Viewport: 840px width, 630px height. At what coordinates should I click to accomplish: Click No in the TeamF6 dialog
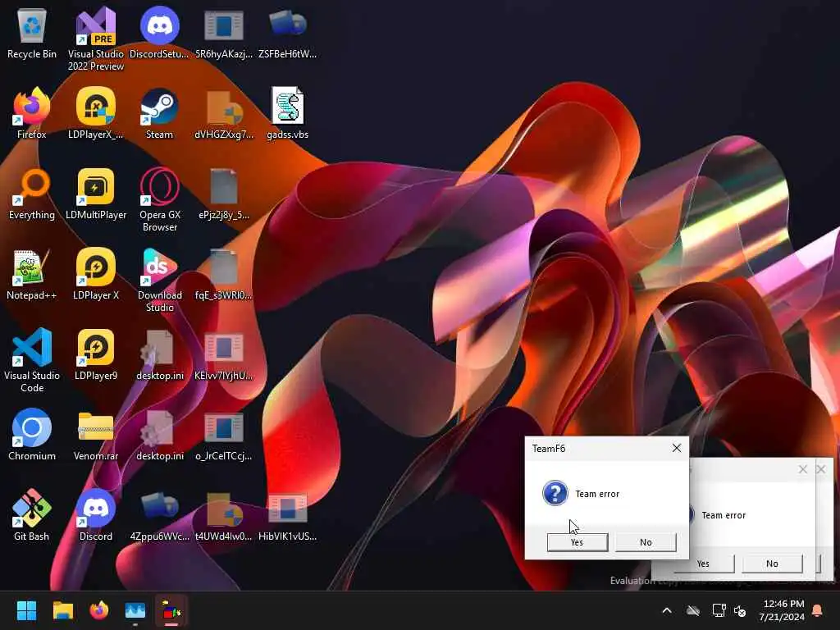[x=646, y=542]
